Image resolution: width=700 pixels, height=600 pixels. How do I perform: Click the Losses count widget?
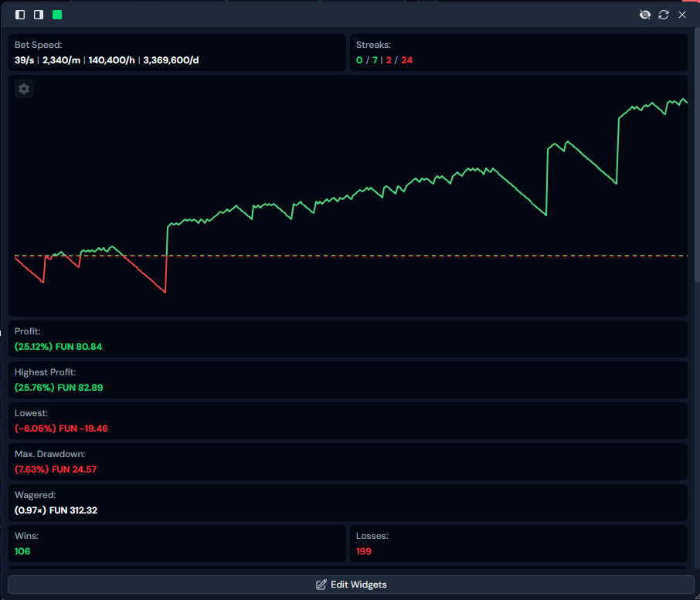(x=518, y=544)
